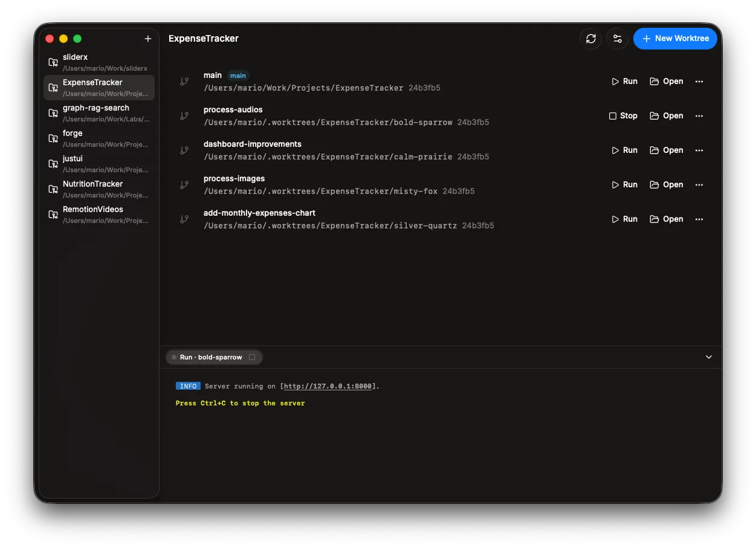Click the plus icon to add a project
The image size is (756, 548).
pyautogui.click(x=148, y=39)
